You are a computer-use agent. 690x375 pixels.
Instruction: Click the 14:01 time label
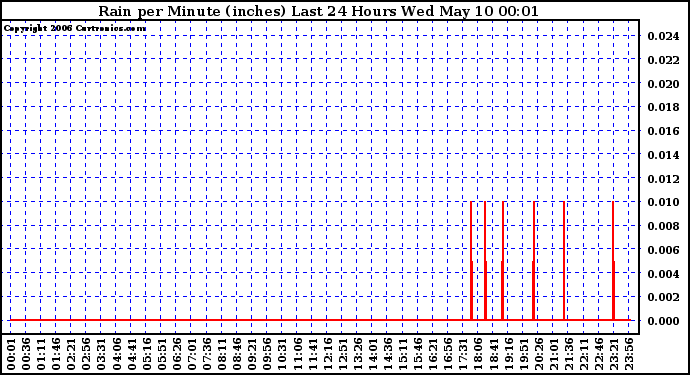372,354
